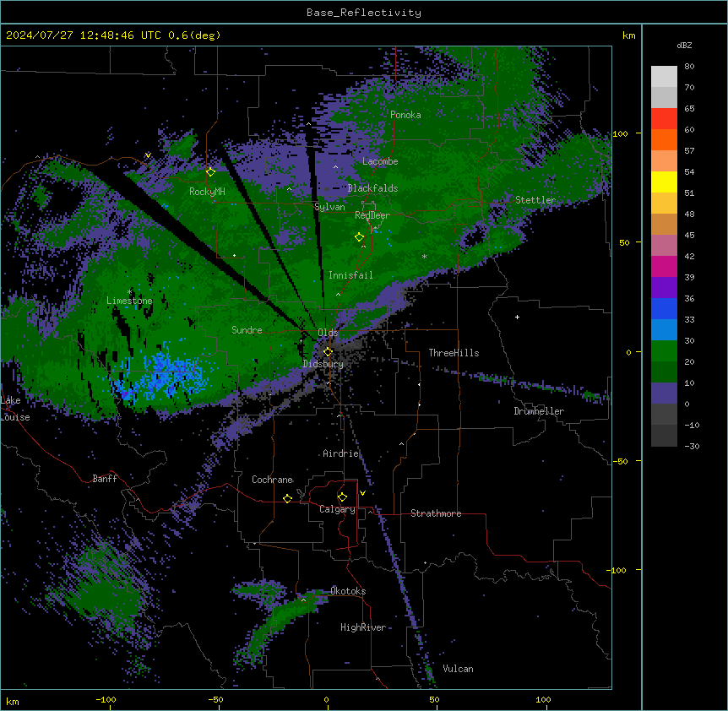The height and width of the screenshot is (711, 728).
Task: Click the 80 value on dBZ legend
Action: [x=689, y=67]
